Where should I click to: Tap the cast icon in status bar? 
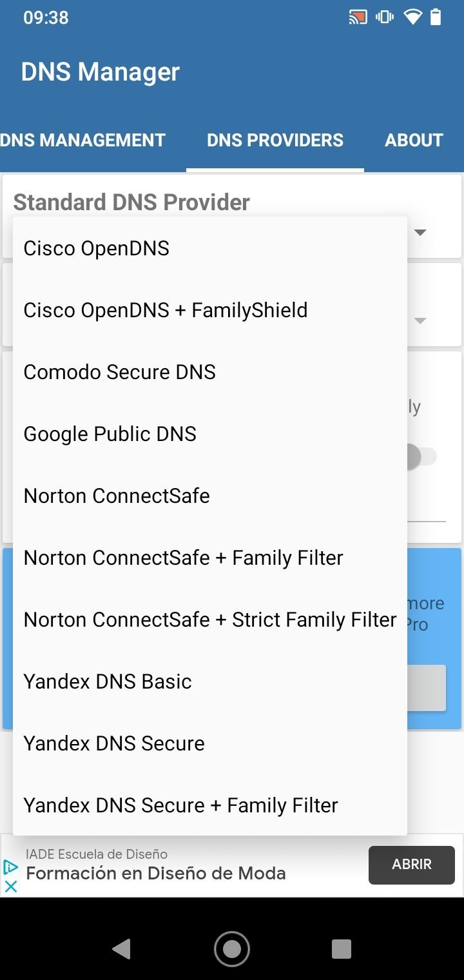click(x=358, y=17)
